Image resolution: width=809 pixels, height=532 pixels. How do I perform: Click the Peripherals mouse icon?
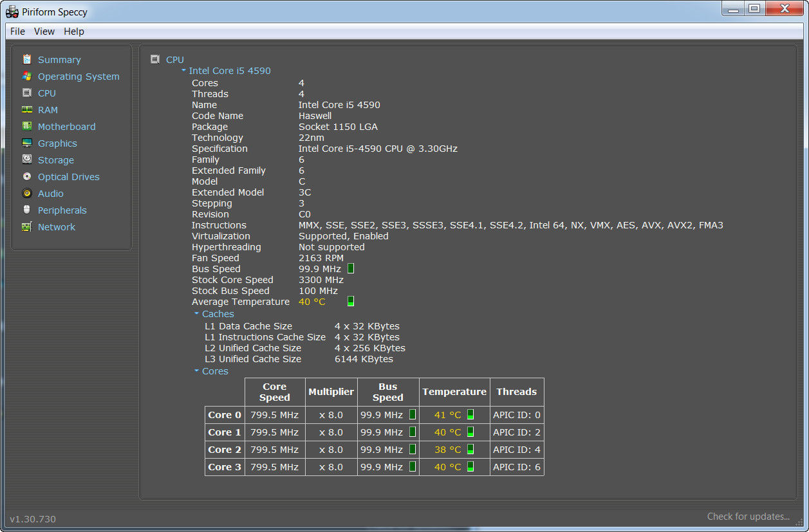point(26,210)
